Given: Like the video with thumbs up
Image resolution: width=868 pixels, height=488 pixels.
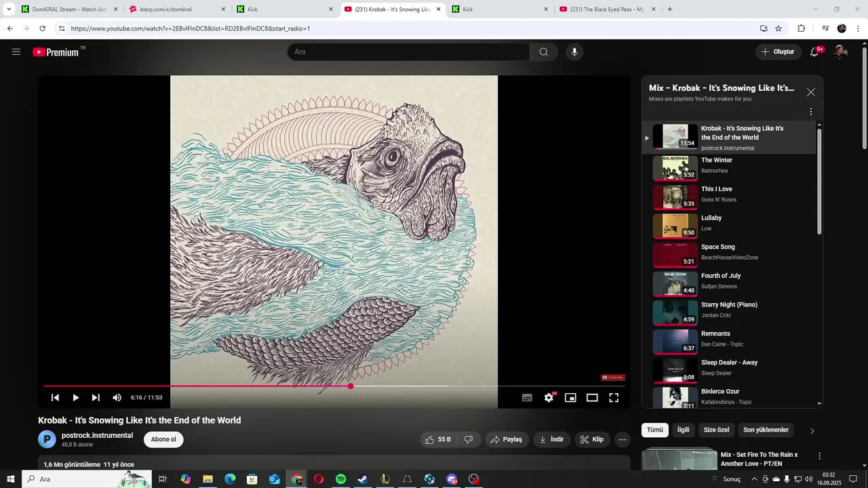Looking at the screenshot, I should [437, 439].
